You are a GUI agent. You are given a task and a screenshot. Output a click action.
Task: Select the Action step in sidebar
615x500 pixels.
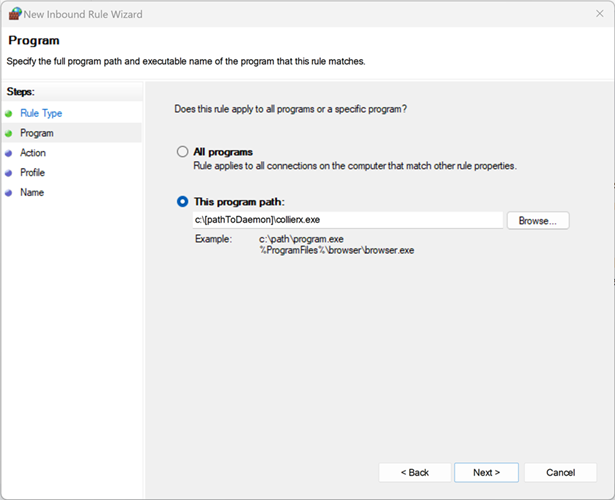click(33, 153)
